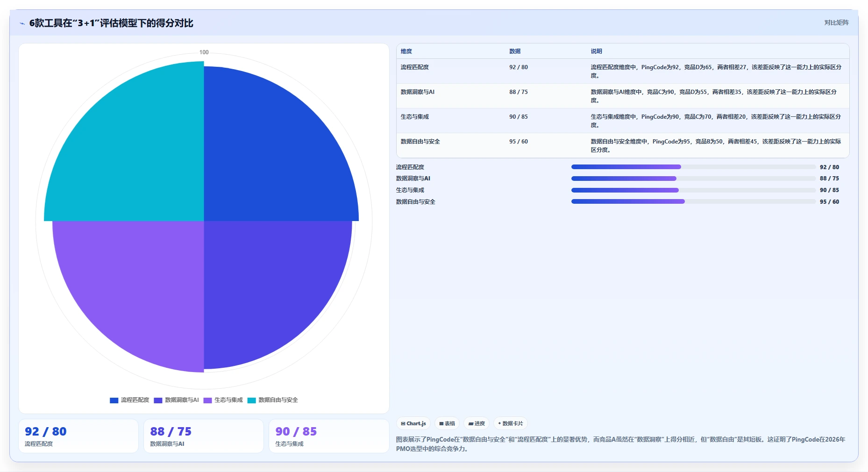
Task: Click the 说明 column header
Action: [596, 51]
